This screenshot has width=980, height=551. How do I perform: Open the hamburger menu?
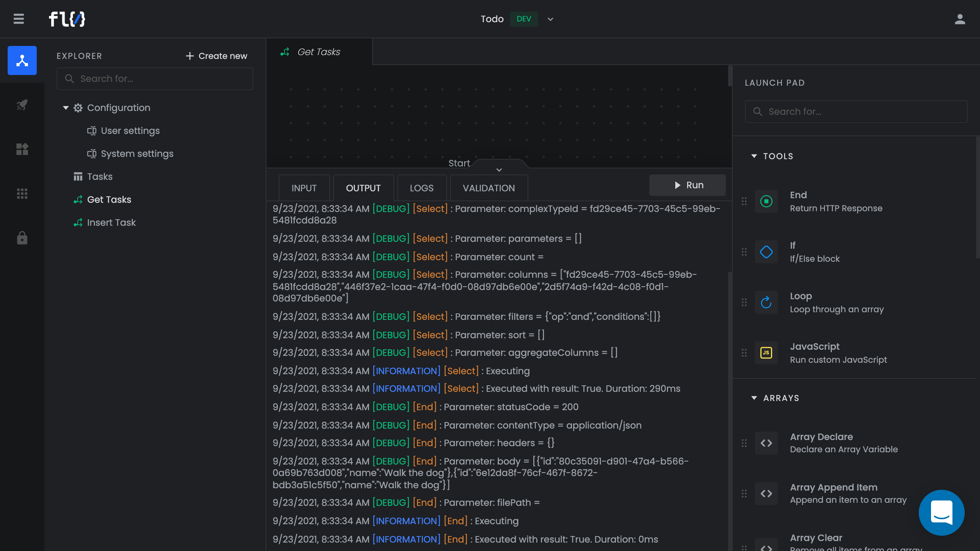point(19,19)
